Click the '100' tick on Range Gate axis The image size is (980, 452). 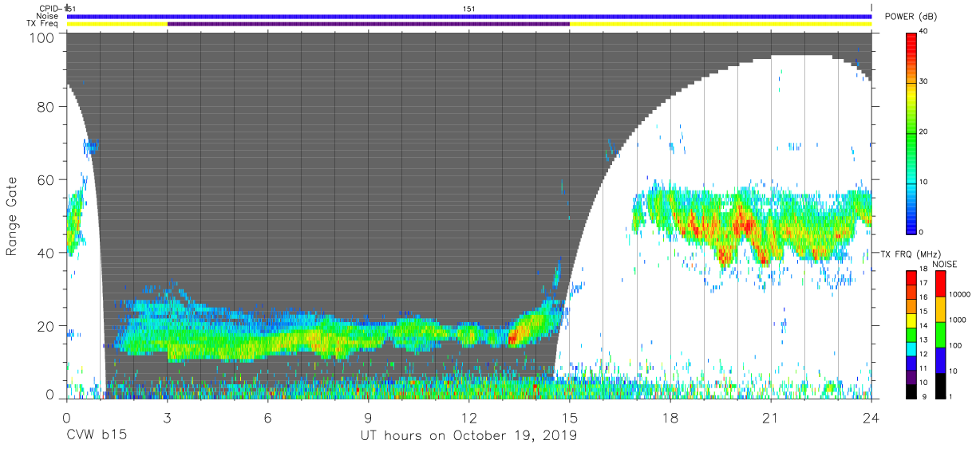[43, 37]
